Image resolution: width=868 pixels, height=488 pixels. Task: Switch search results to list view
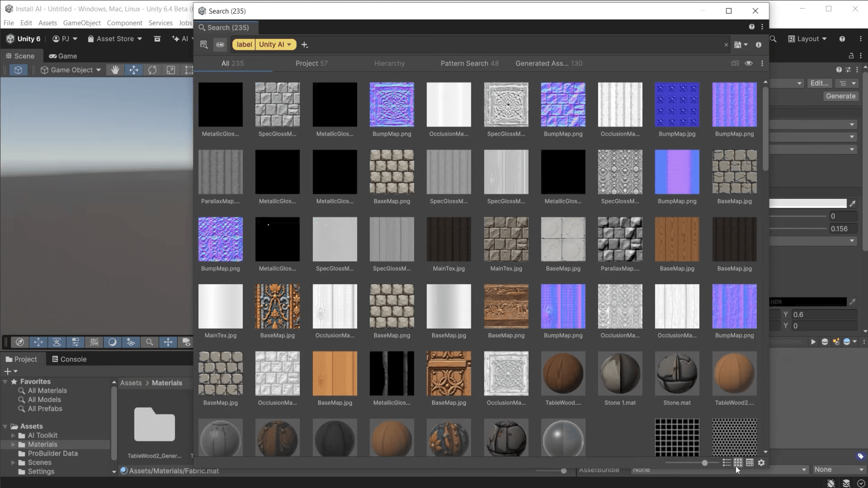pyautogui.click(x=727, y=463)
